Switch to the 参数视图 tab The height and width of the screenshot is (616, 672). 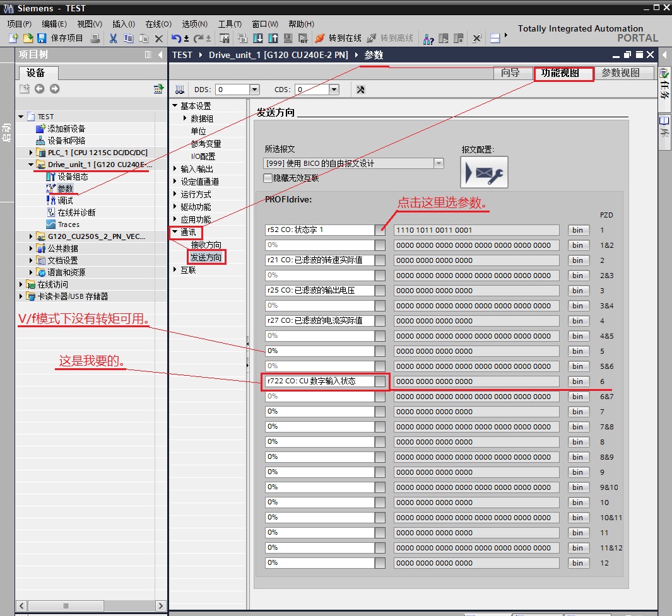point(624,73)
